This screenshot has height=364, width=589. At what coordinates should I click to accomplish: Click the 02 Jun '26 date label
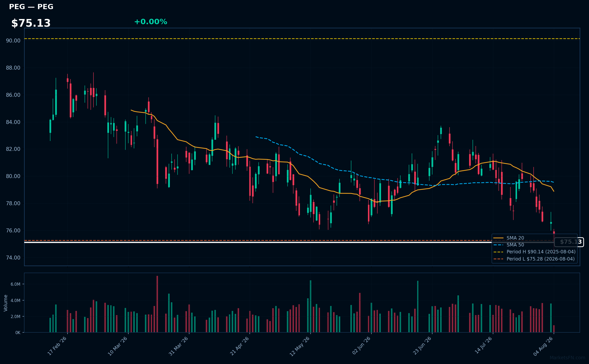pos(362,346)
